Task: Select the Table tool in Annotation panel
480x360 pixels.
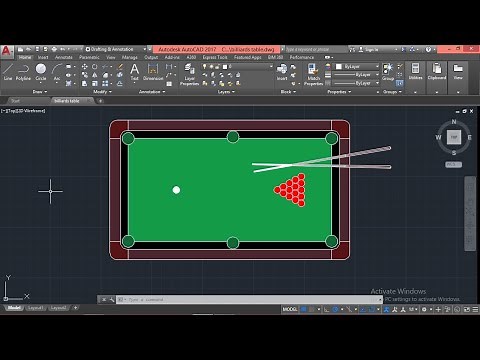Action: [x=169, y=84]
